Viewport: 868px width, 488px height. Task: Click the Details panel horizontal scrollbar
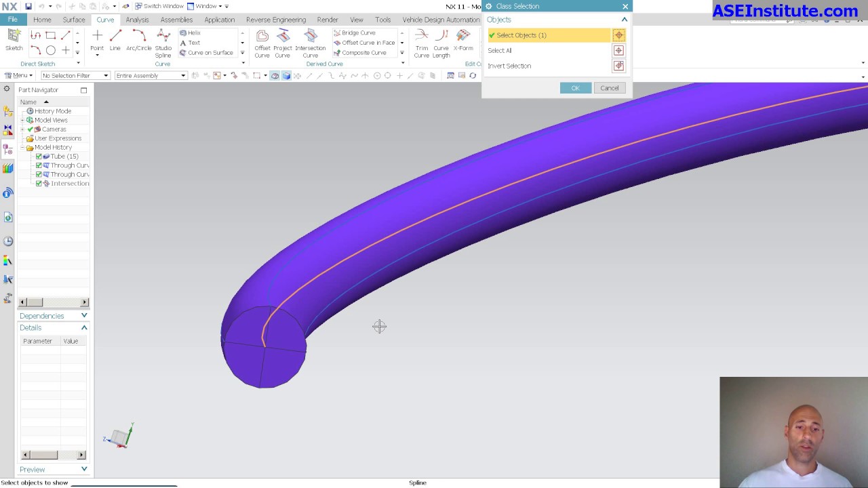[x=54, y=455]
